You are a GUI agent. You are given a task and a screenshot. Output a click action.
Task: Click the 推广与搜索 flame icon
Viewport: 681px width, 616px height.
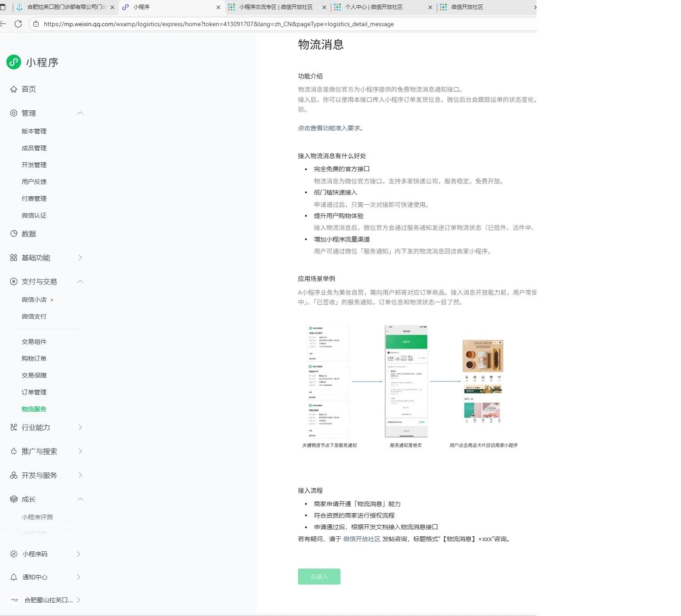(14, 451)
